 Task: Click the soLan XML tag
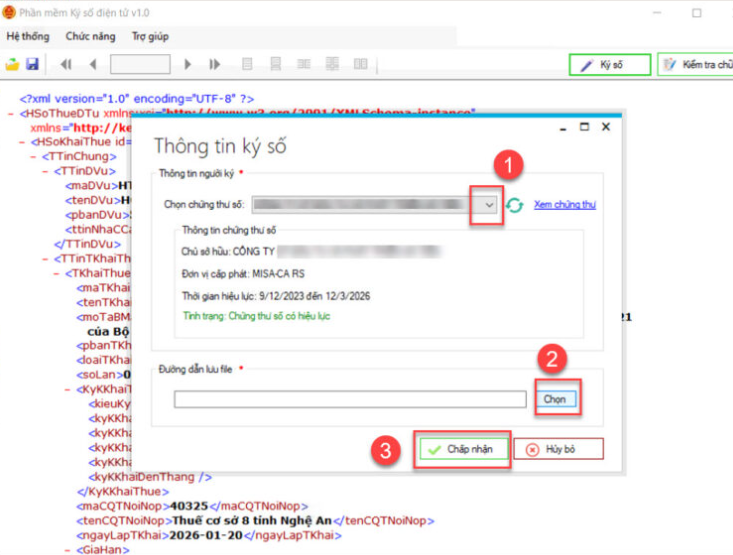coord(100,375)
